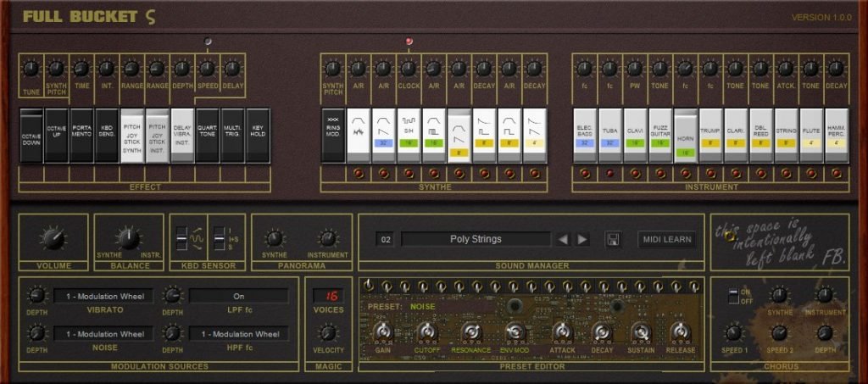Screen dimensions: 868x384
Task: Click the Chorus Speed 1 knob
Action: (733, 332)
